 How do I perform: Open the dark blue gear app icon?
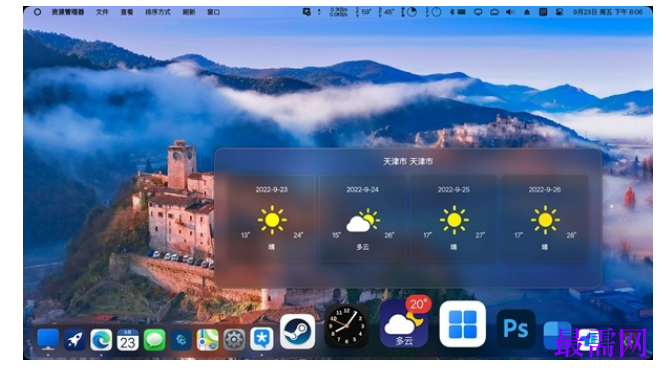pyautogui.click(x=181, y=340)
